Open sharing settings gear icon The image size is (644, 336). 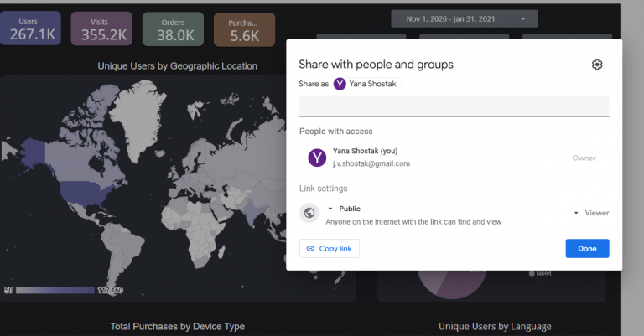pos(597,65)
